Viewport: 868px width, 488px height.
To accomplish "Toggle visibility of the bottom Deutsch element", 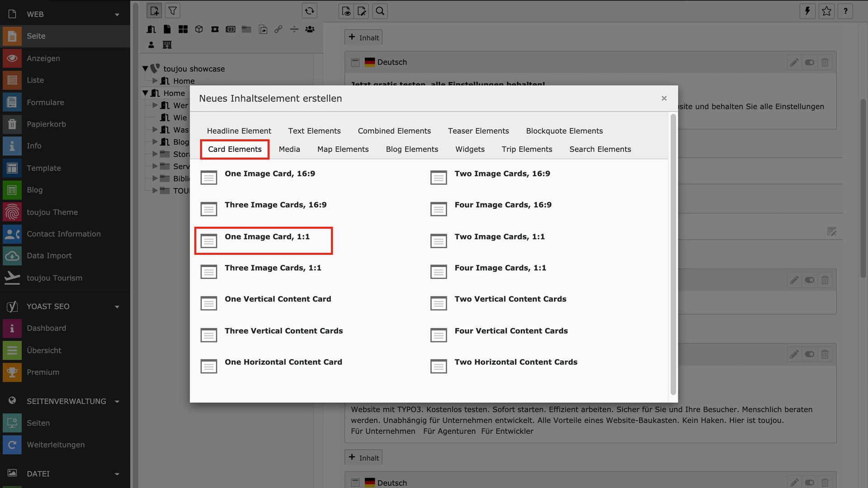I will click(810, 482).
